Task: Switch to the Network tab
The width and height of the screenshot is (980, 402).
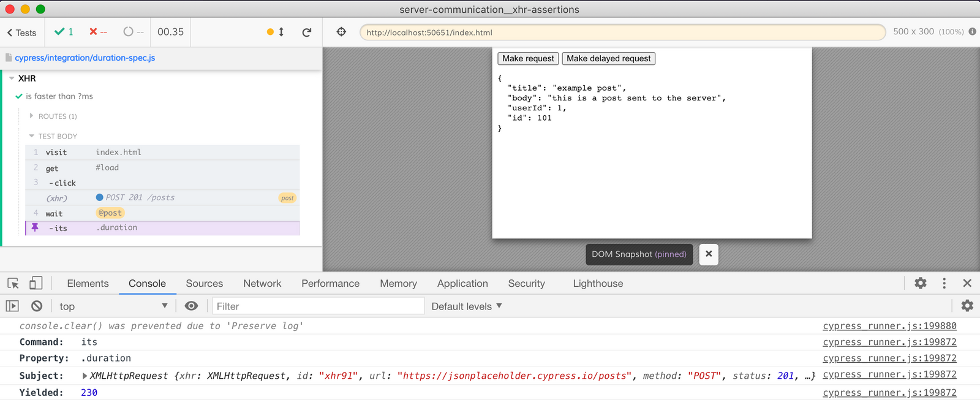Action: pos(262,284)
